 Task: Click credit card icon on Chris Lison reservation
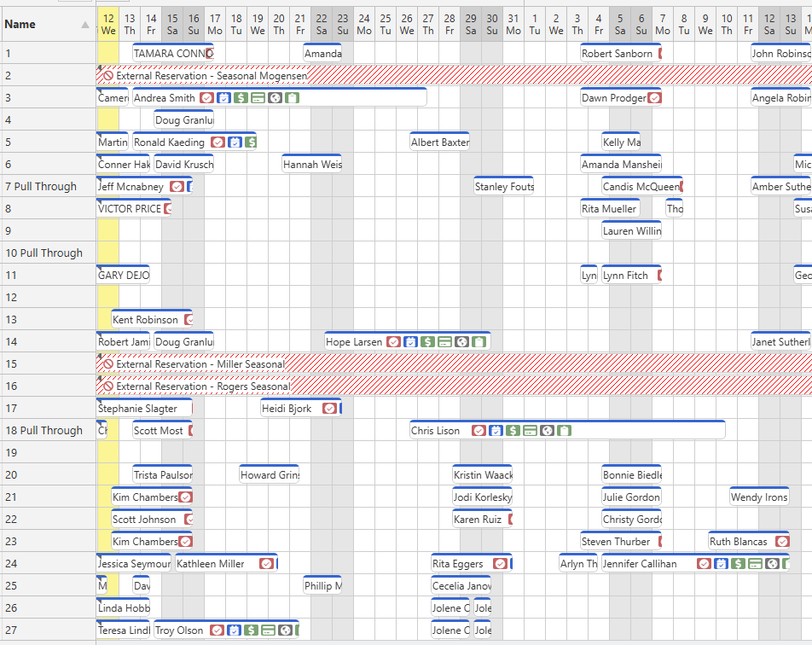coord(531,431)
